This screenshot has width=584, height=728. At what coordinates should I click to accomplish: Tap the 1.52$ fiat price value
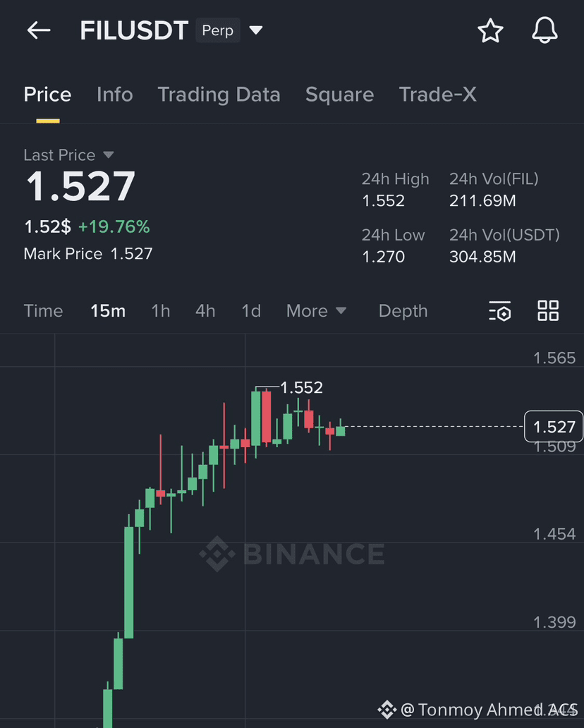pos(48,226)
